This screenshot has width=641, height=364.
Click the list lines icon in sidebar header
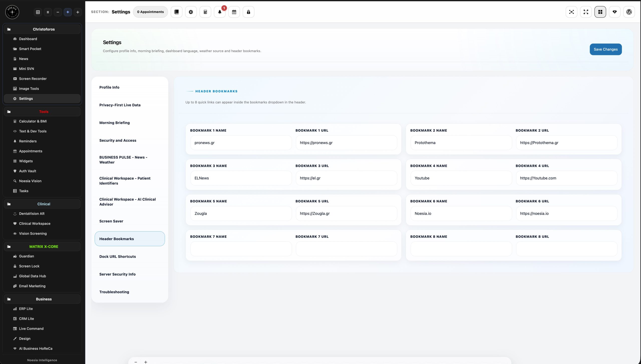tap(48, 12)
